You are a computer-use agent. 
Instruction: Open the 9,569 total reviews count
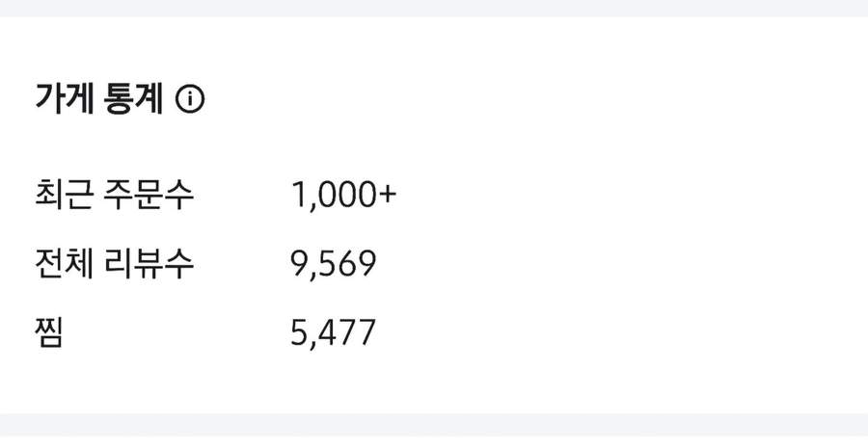[333, 264]
